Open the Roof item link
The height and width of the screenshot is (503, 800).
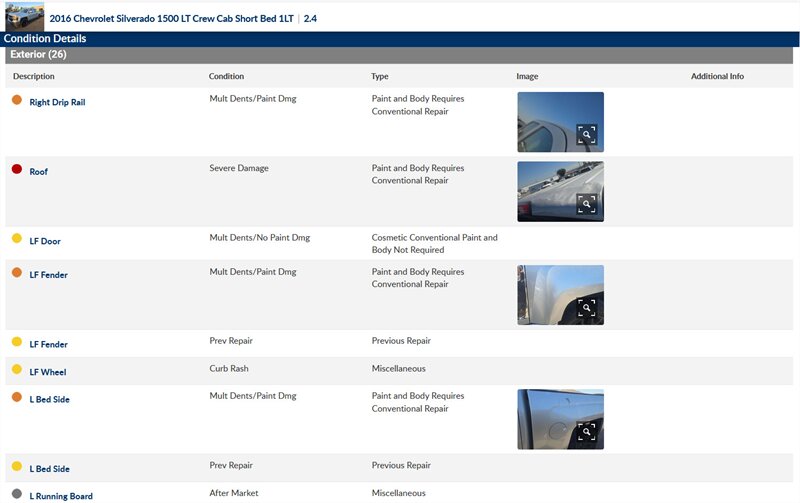click(38, 172)
